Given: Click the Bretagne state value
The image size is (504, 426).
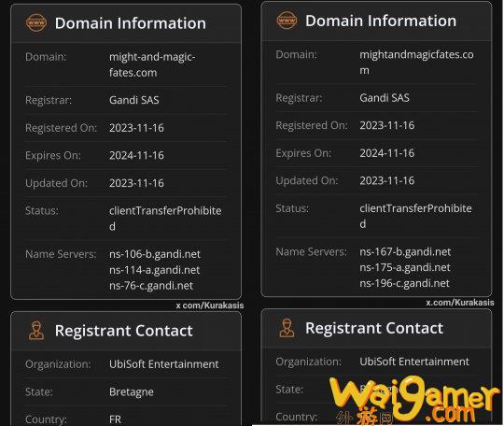Looking at the screenshot, I should (132, 391).
